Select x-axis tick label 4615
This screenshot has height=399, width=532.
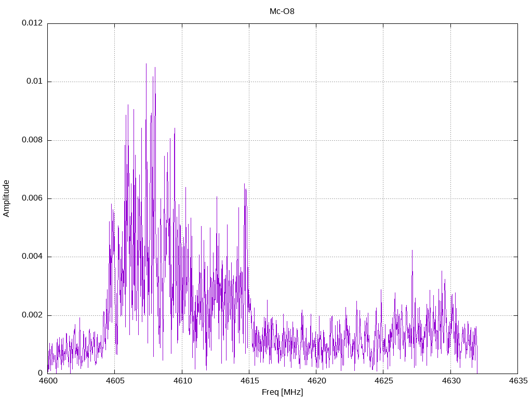coord(249,381)
